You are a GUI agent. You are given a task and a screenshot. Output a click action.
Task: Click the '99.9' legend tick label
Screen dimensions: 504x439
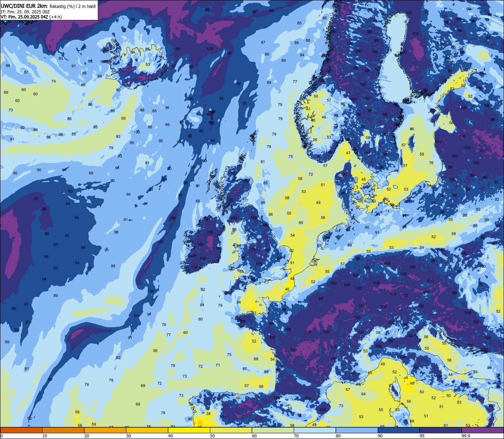pos(466,436)
